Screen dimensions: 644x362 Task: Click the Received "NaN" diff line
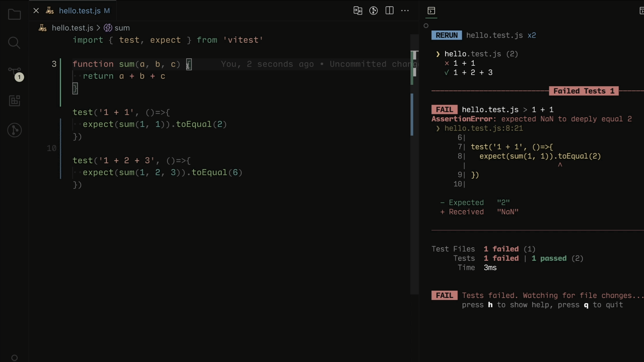pos(479,212)
